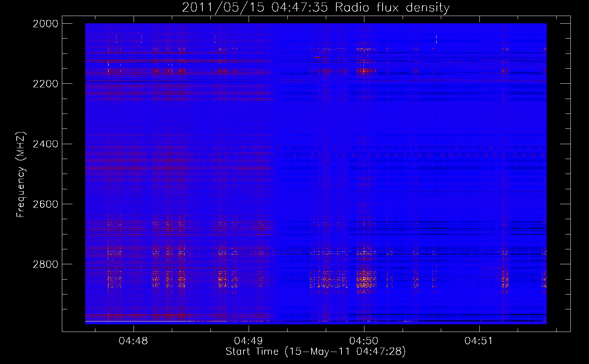Click the 04:48 time tick label
The image size is (589, 364).
(133, 341)
